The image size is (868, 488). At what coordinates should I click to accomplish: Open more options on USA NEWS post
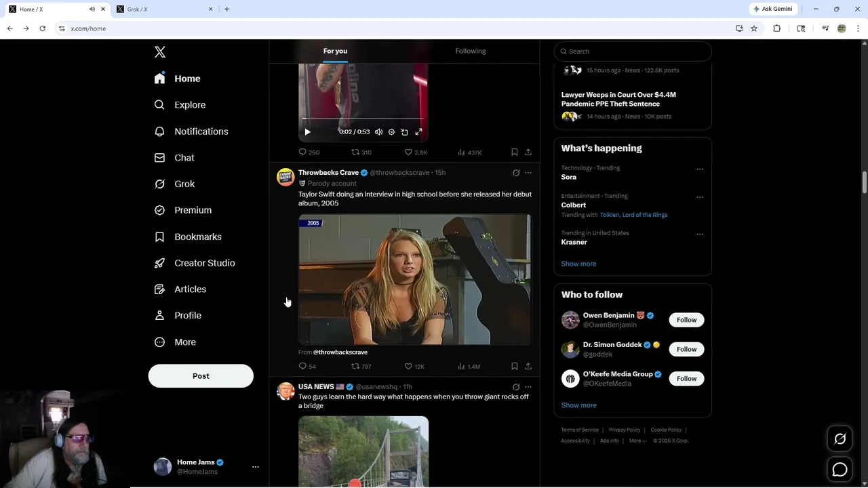click(528, 387)
